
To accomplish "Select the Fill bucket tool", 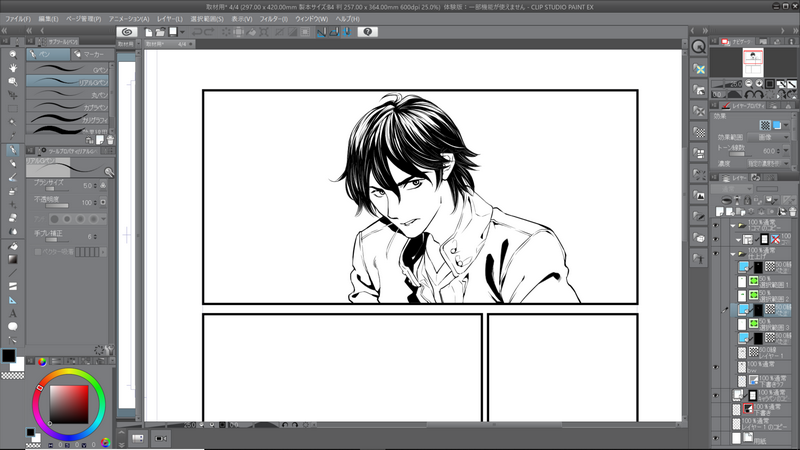I will point(13,246).
